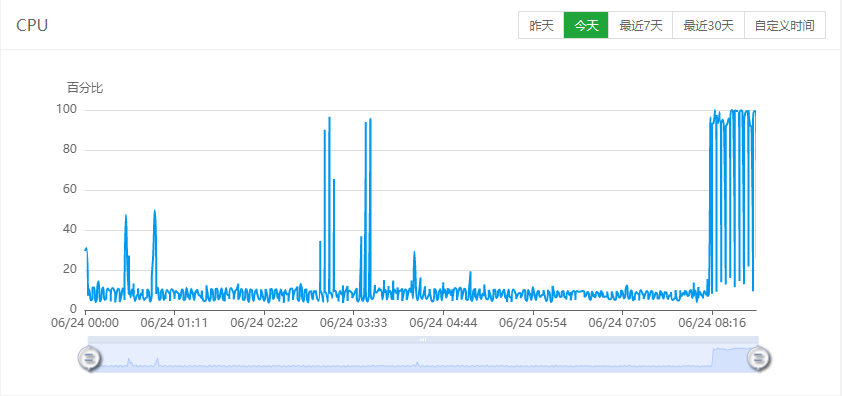Viewport: 842px width, 396px height.
Task: Click the left zoom slider handle
Action: point(89,357)
